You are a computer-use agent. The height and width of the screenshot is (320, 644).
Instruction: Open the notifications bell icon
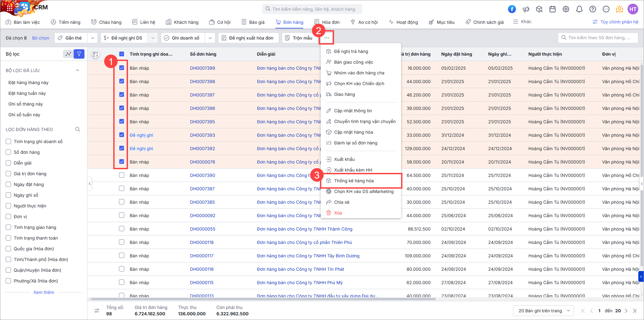point(579,9)
